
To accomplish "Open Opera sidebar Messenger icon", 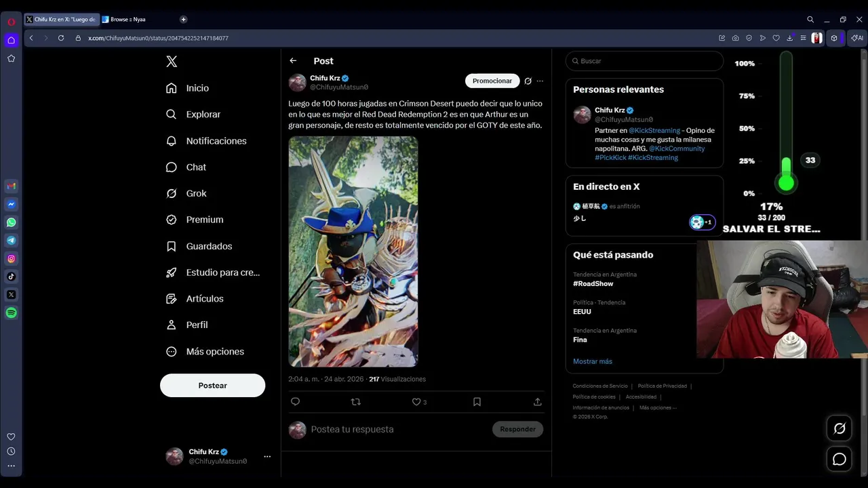I will tap(12, 204).
